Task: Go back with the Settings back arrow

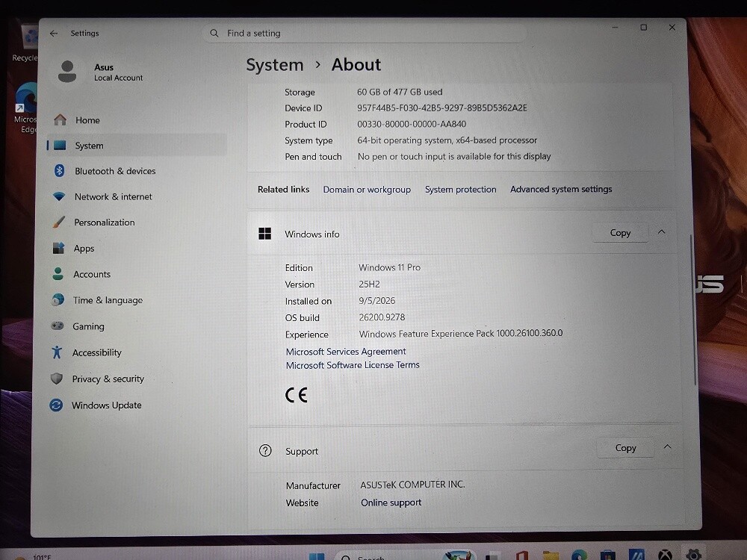Action: [54, 34]
